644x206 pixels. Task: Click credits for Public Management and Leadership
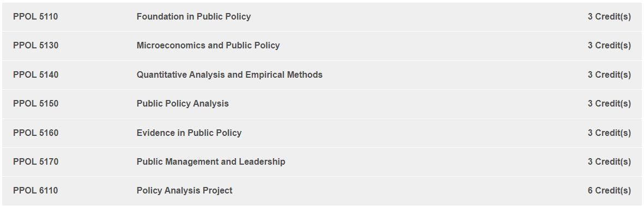[609, 162]
